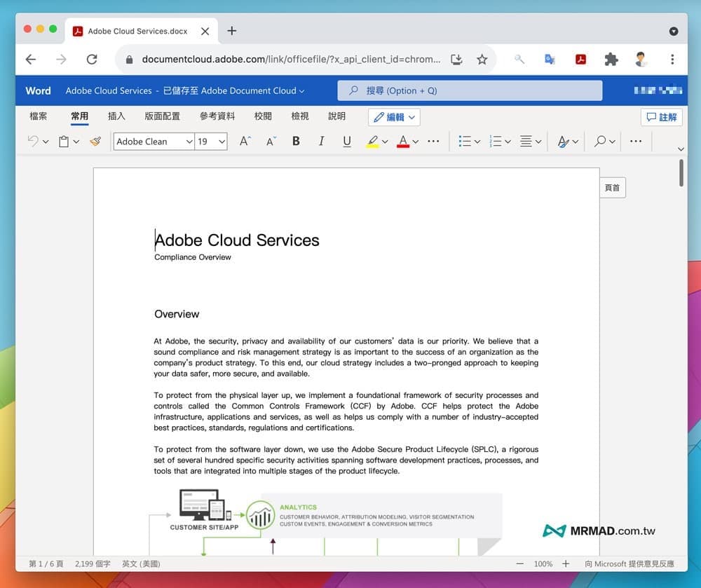701x588 pixels.
Task: Apply red font color
Action: [403, 141]
